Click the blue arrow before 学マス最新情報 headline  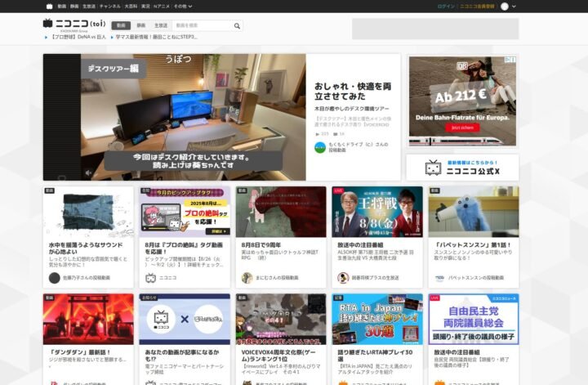pyautogui.click(x=112, y=37)
